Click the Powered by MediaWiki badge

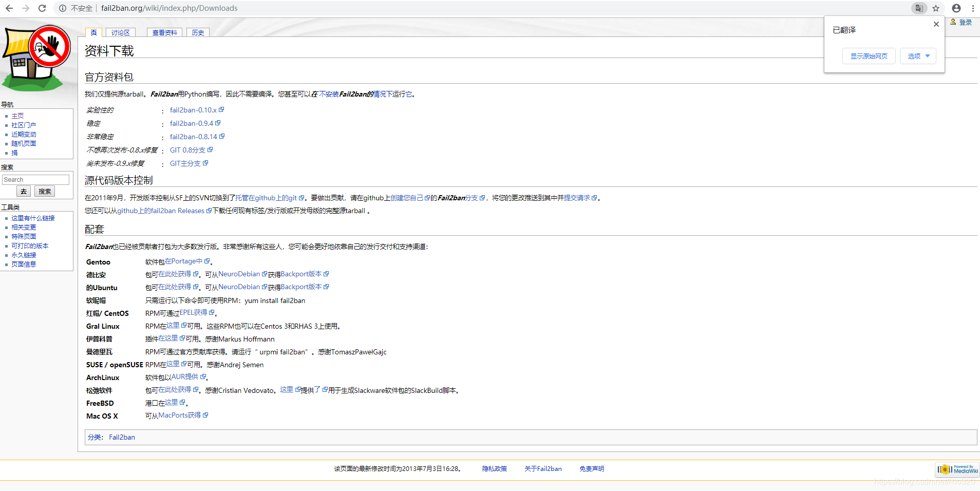tap(958, 469)
